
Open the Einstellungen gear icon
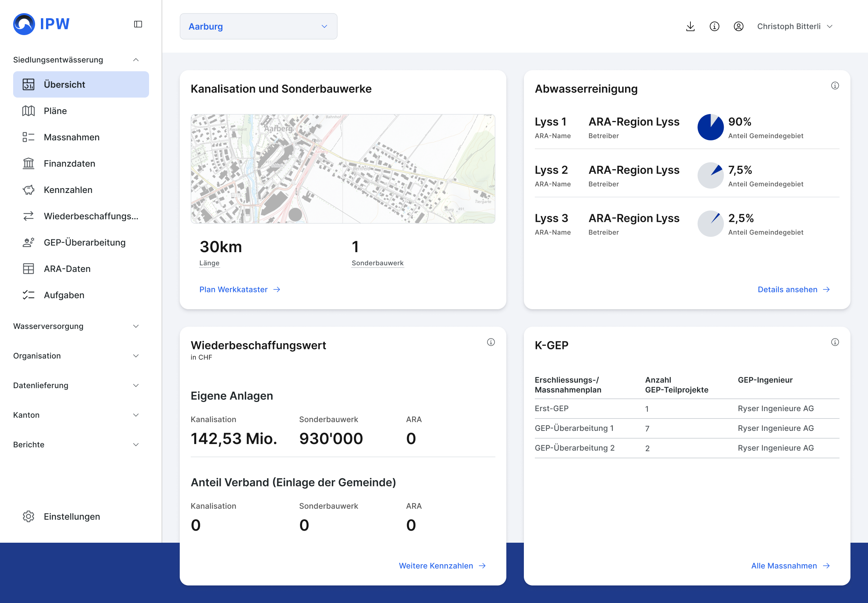point(28,516)
